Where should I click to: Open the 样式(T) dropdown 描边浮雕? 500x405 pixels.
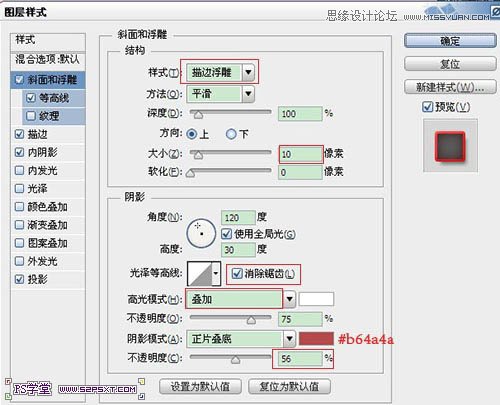pyautogui.click(x=220, y=72)
